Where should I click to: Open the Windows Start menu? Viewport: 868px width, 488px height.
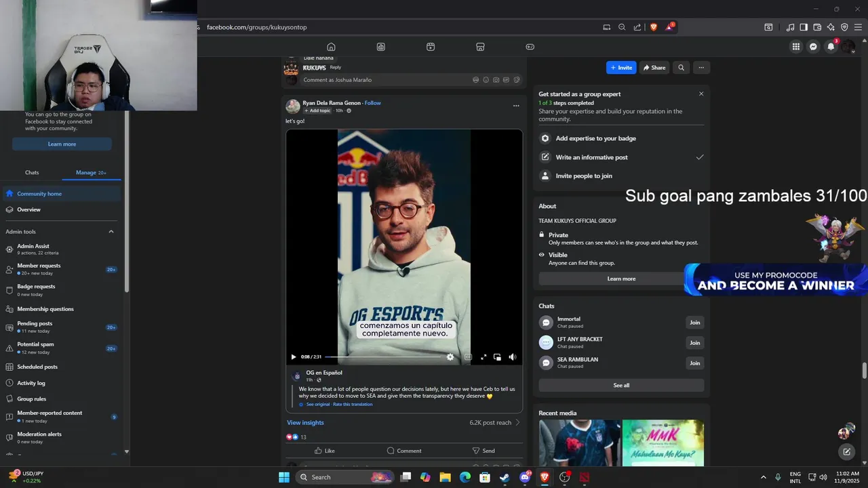(284, 477)
